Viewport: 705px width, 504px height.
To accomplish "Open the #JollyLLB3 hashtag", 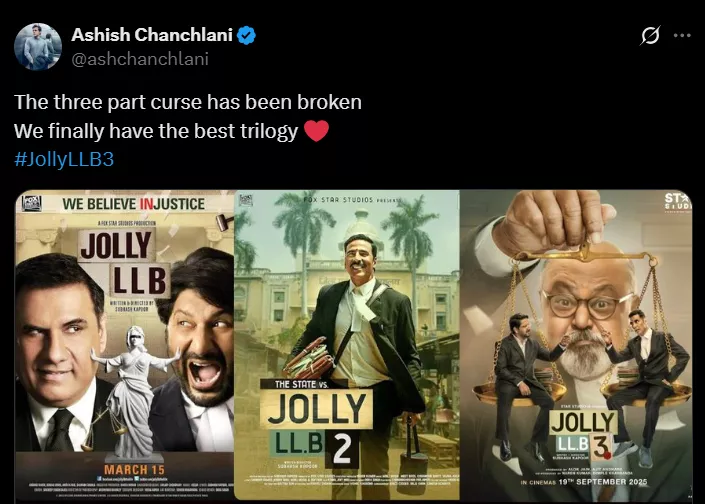I will (x=64, y=159).
